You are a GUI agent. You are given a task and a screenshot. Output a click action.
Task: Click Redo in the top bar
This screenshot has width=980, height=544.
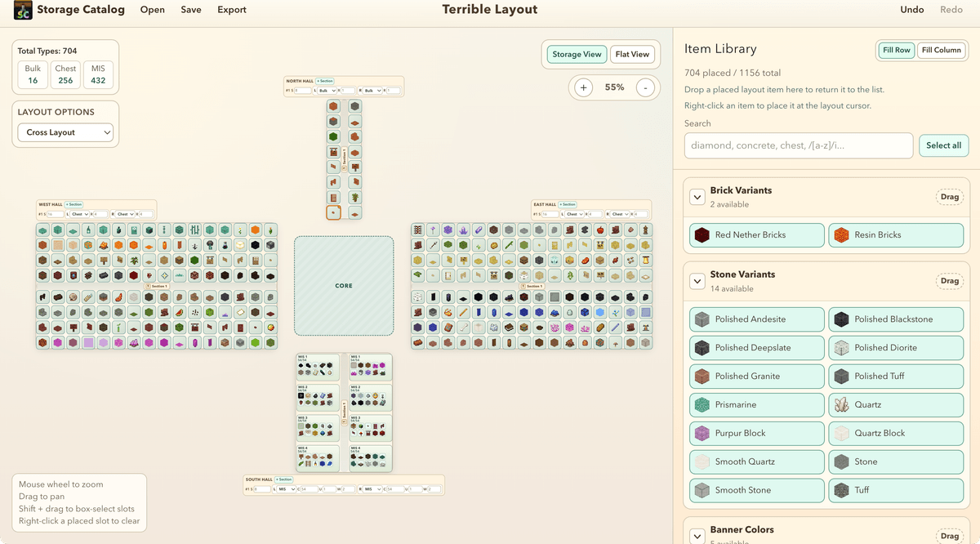pyautogui.click(x=951, y=10)
